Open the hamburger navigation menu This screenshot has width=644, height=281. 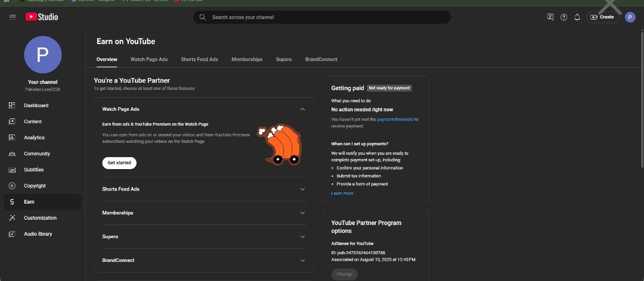click(13, 17)
